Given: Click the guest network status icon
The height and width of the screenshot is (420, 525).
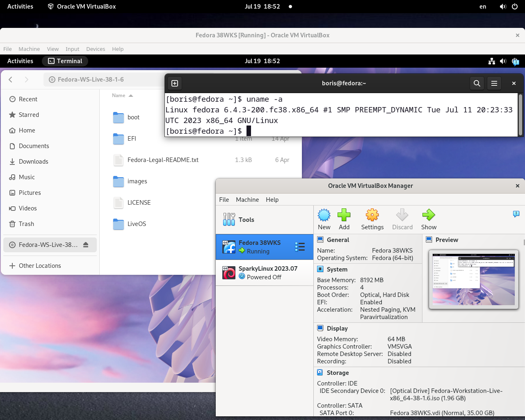Looking at the screenshot, I should [492, 61].
